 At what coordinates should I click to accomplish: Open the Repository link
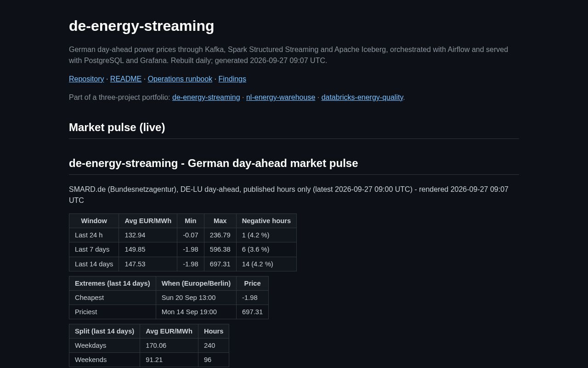pyautogui.click(x=86, y=79)
